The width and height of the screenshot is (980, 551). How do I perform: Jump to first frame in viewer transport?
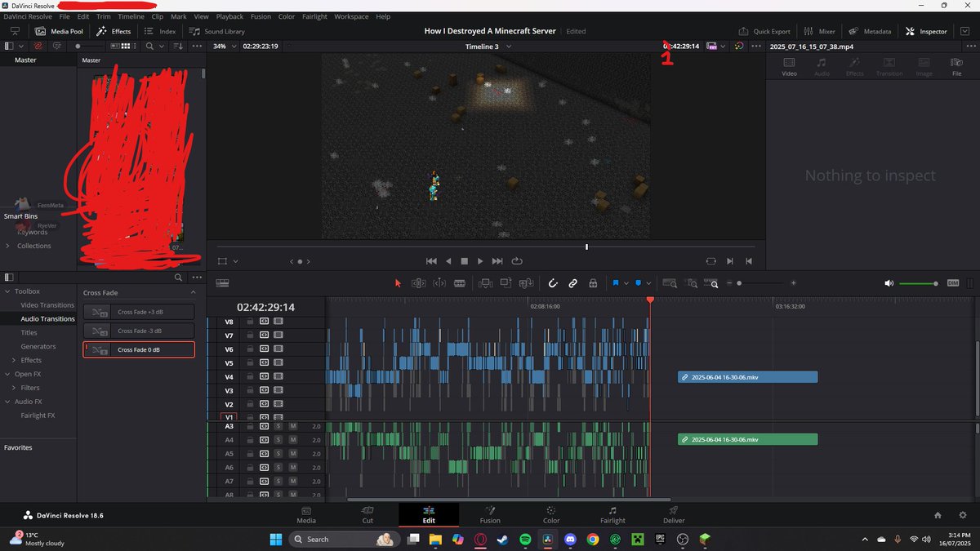point(431,261)
